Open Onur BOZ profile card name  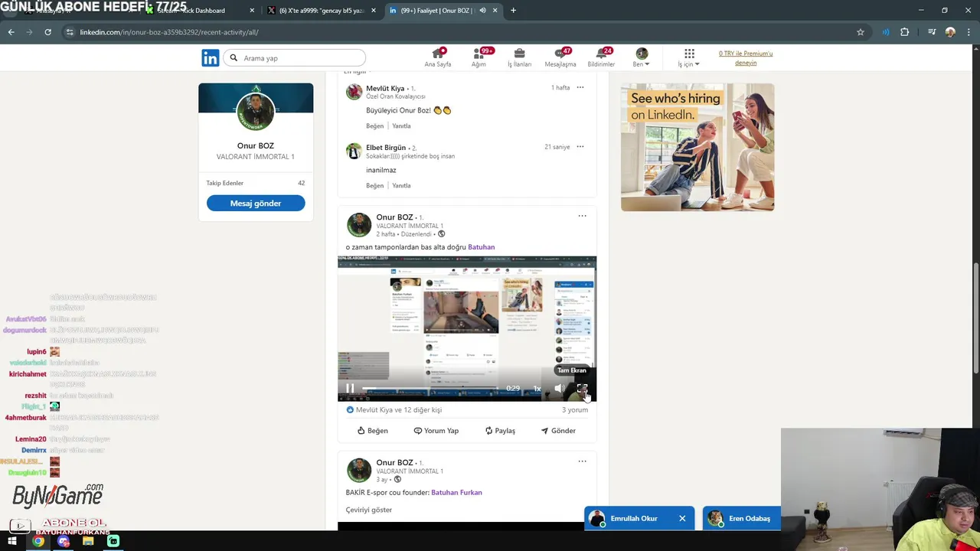(x=256, y=145)
